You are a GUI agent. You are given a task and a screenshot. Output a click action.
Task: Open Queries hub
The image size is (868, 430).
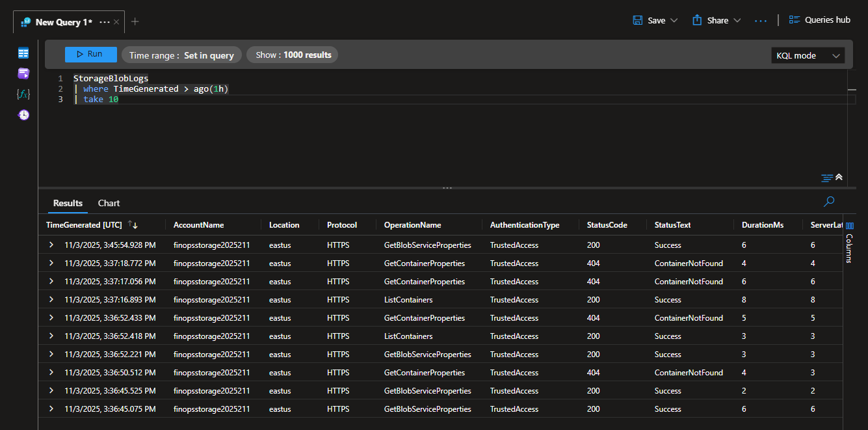point(819,20)
